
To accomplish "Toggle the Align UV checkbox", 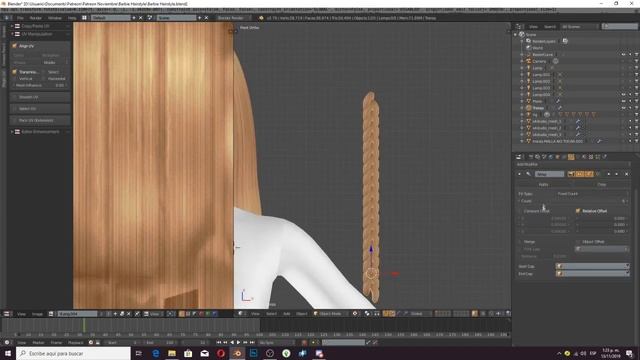I will coord(15,46).
